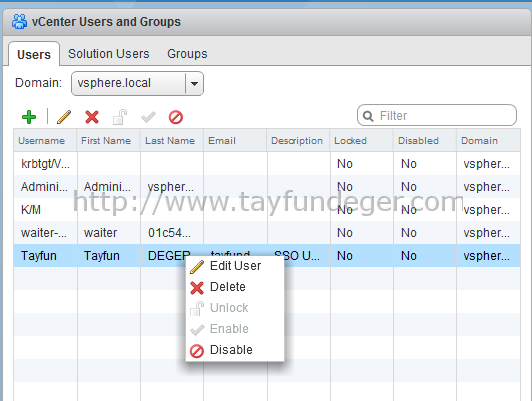The image size is (532, 401).
Task: Click the pencil Edit User toolbar icon
Action: point(64,117)
